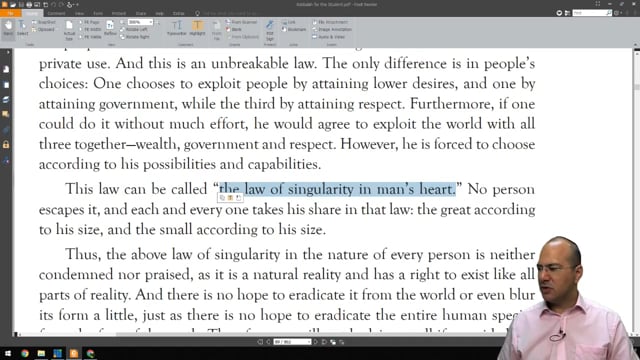Viewport: 640px width, 360px height.
Task: Select the Typewriter tool
Action: coord(177,28)
